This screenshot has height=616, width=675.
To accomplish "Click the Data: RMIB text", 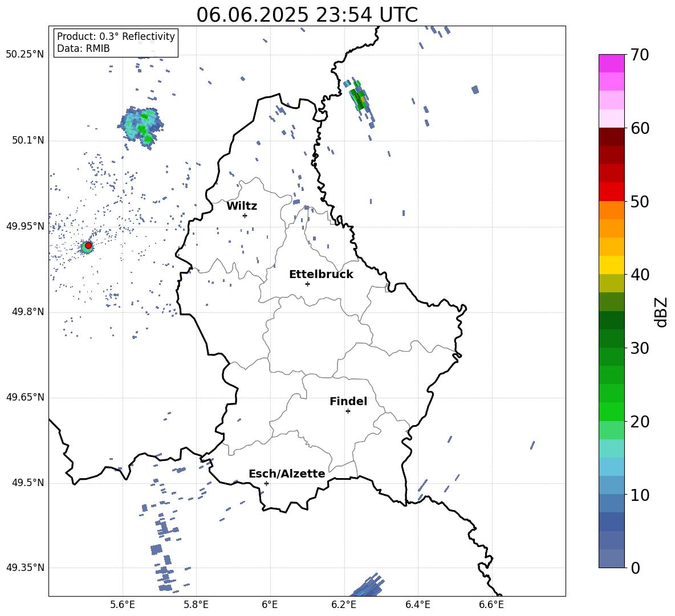I will coord(83,48).
